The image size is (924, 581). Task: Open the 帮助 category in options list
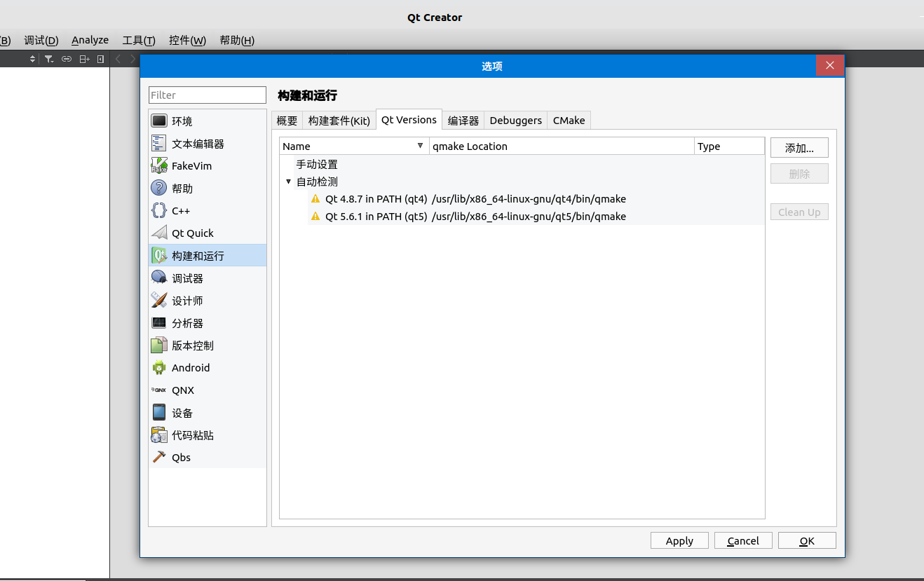coord(208,189)
